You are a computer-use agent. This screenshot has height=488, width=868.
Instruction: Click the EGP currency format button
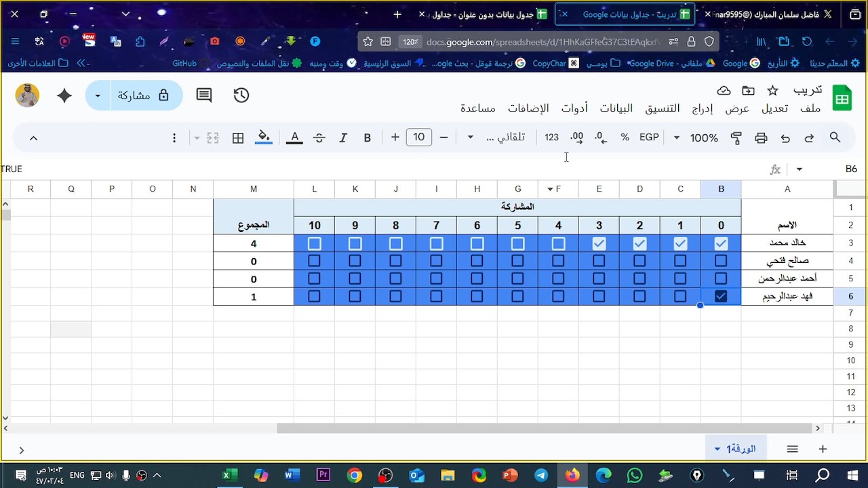click(x=649, y=138)
